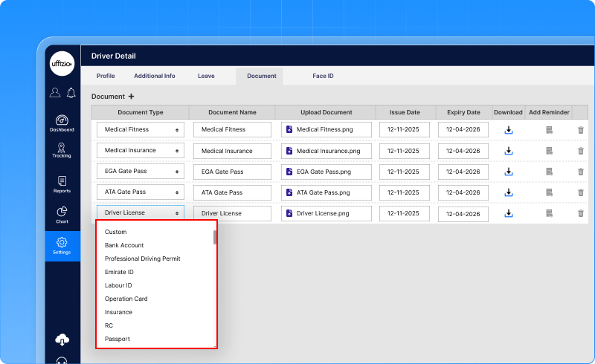This screenshot has height=364, width=595.
Task: Open the Face ID tab
Action: (x=323, y=76)
